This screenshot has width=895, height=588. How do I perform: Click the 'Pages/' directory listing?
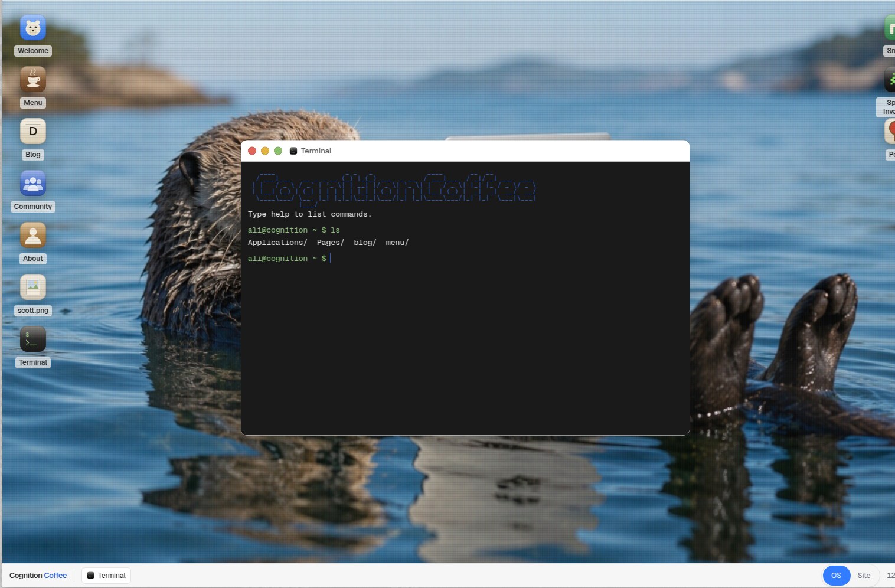point(331,243)
